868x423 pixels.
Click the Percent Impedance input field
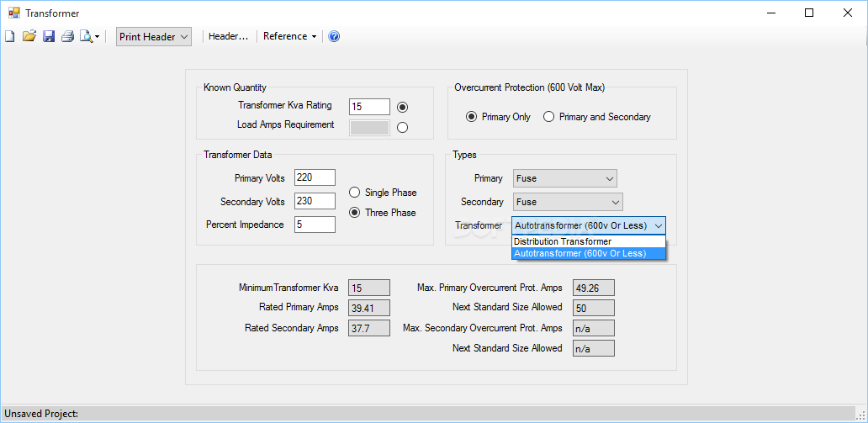[x=315, y=225]
